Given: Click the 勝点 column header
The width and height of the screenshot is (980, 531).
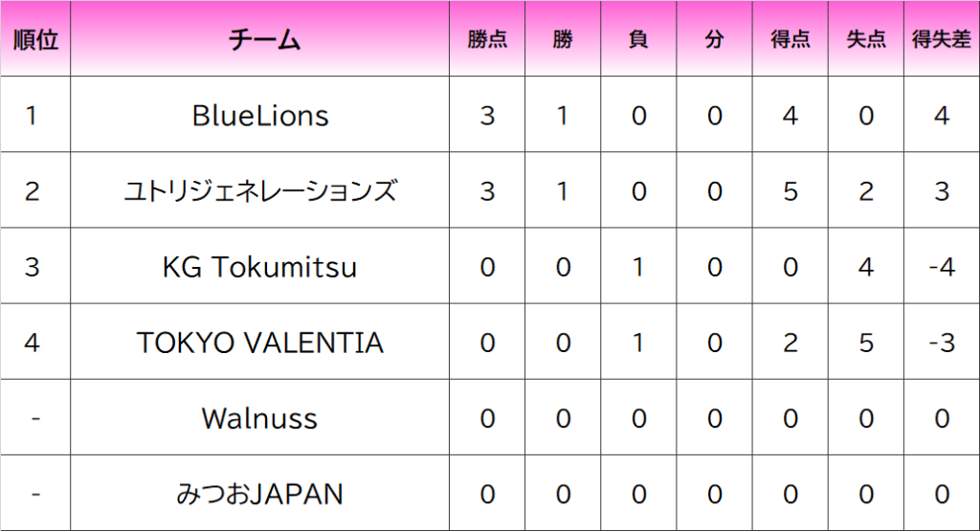Looking at the screenshot, I should coord(487,39).
